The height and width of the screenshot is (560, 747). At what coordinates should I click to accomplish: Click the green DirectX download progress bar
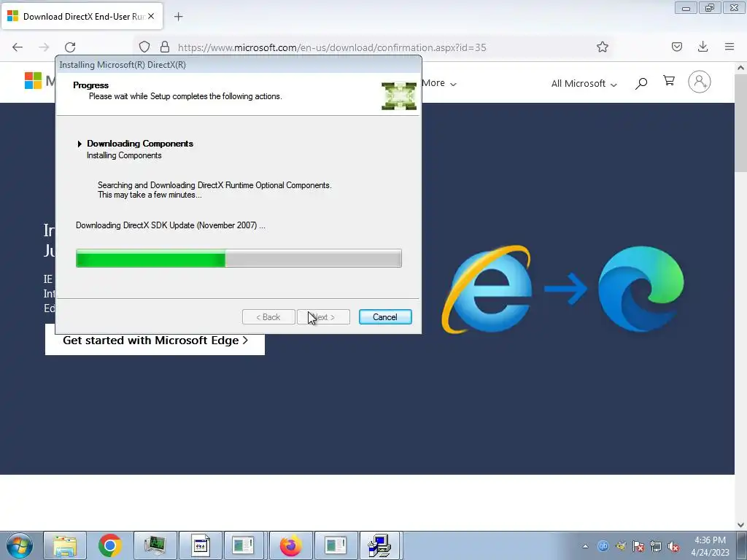[x=239, y=258]
